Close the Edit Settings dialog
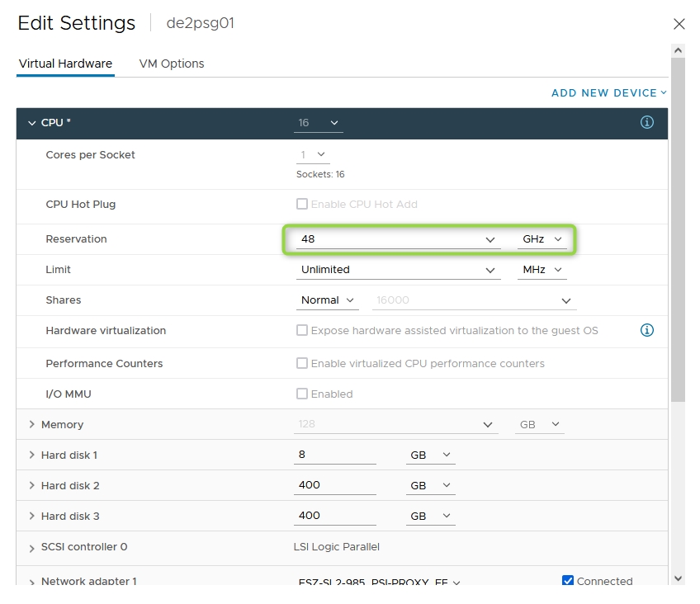The image size is (700, 604). (x=679, y=24)
